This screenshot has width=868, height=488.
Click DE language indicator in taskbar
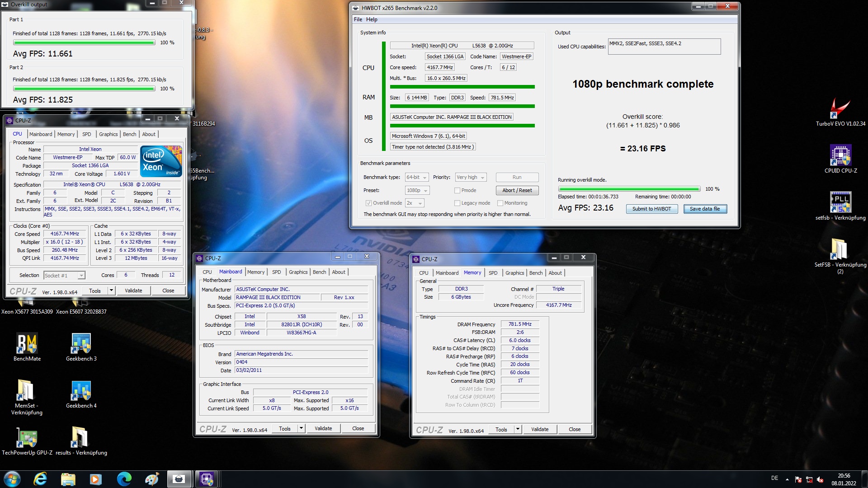coord(774,478)
